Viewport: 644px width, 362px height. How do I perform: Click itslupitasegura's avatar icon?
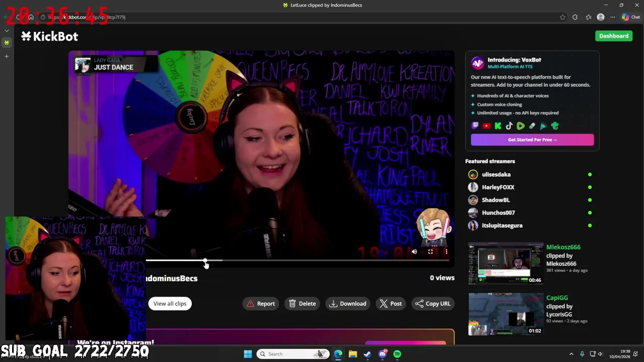pos(473,226)
